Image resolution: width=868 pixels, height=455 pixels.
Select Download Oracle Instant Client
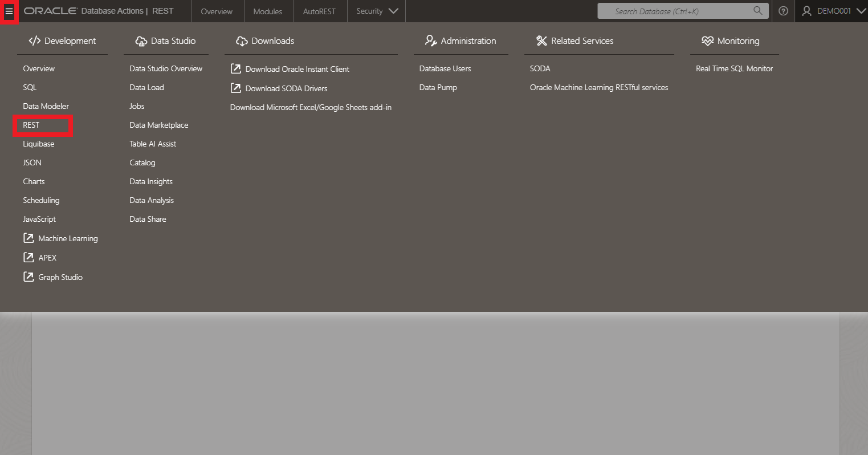[x=298, y=69]
